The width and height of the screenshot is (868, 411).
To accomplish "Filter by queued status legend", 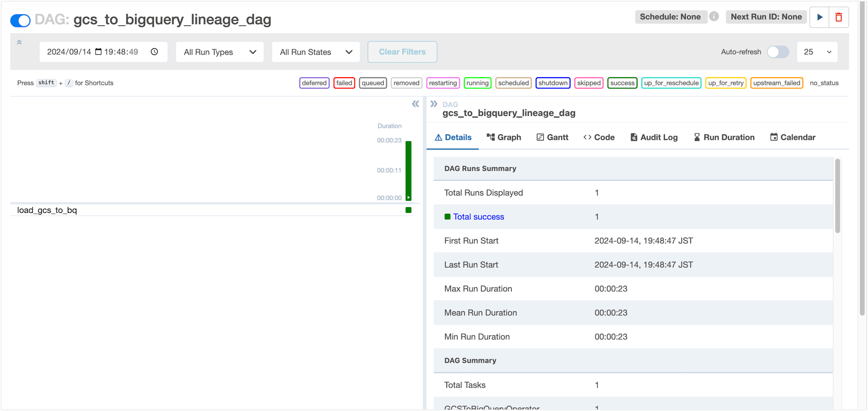I will click(x=373, y=83).
